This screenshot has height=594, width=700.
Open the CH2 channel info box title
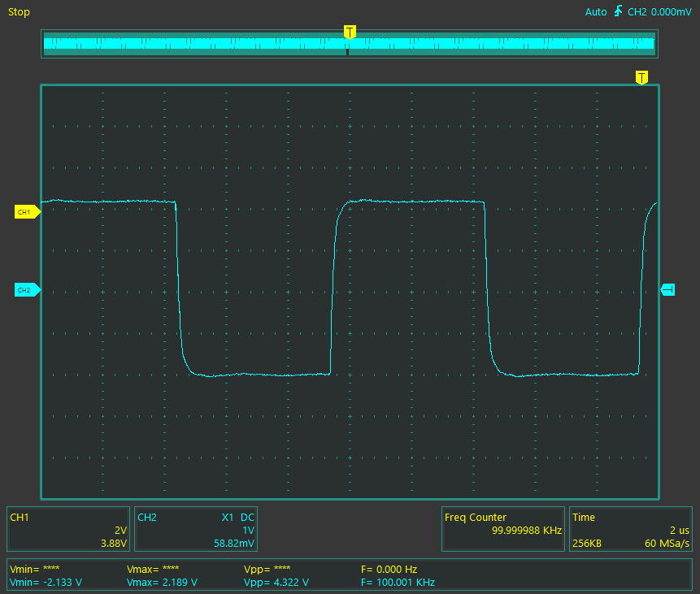pos(147,518)
